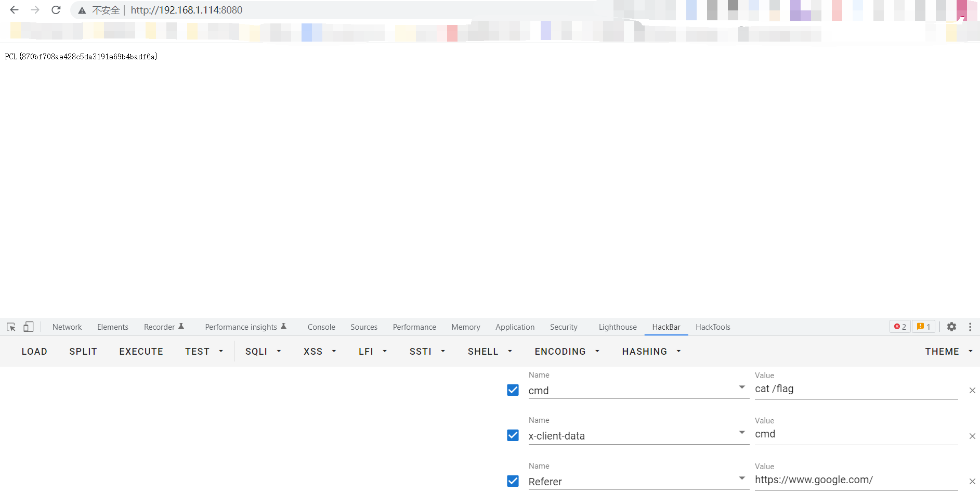980x504 pixels.
Task: Reload the page with refresh icon
Action: [56, 10]
